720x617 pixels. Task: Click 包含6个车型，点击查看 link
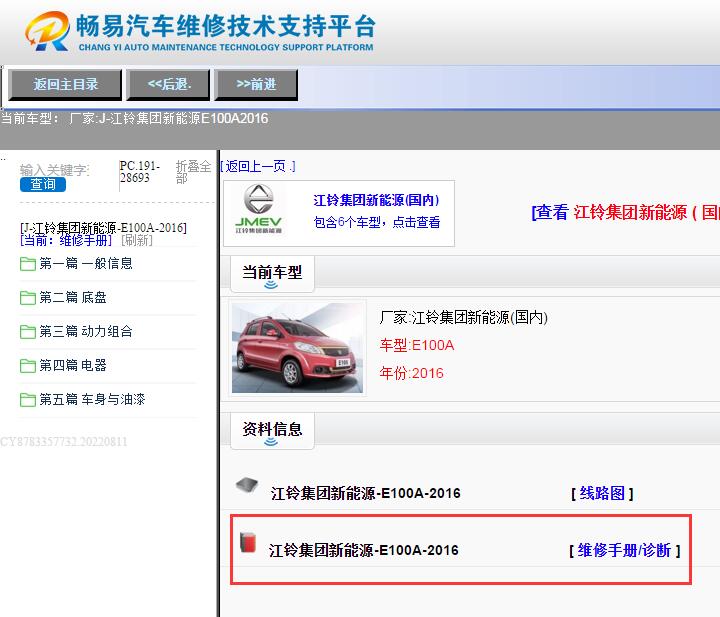click(x=377, y=222)
